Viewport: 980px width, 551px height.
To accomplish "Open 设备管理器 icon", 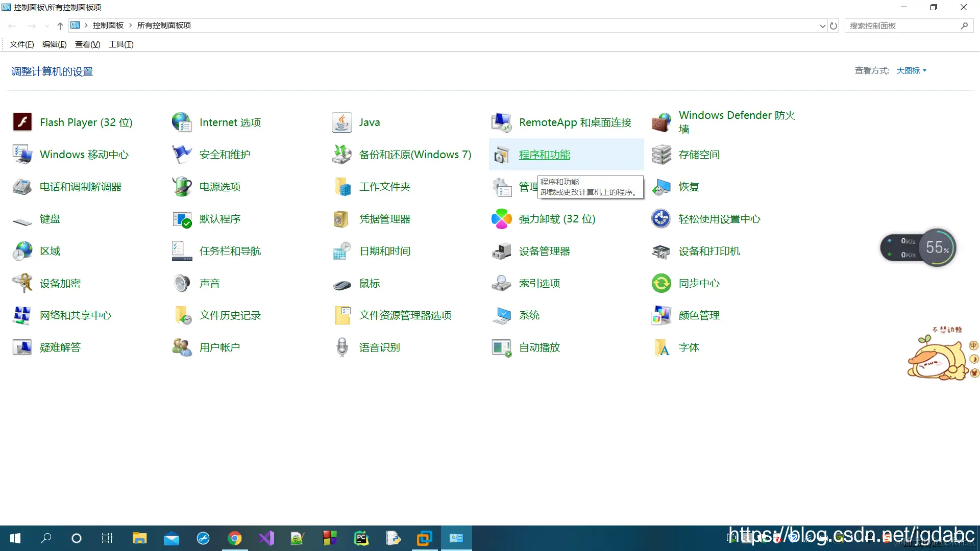I will coord(501,251).
